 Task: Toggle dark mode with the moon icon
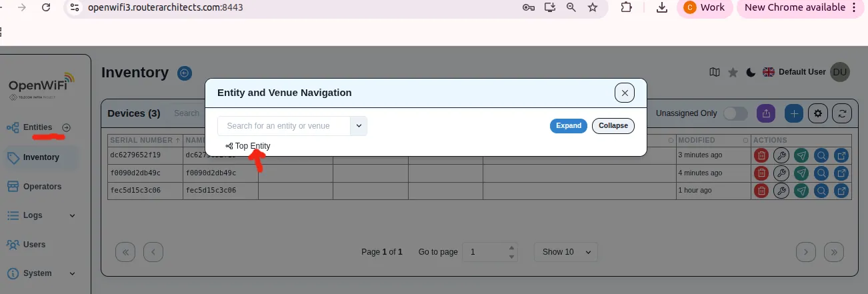point(751,73)
